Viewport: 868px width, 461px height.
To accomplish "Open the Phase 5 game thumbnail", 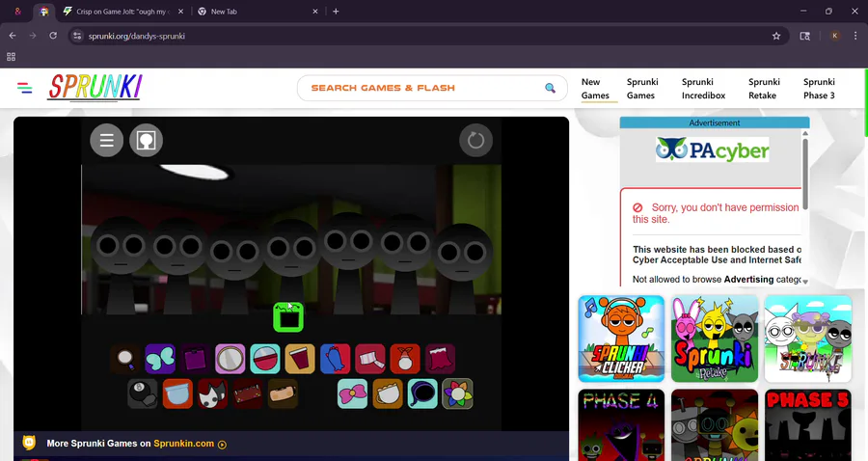I will point(808,425).
